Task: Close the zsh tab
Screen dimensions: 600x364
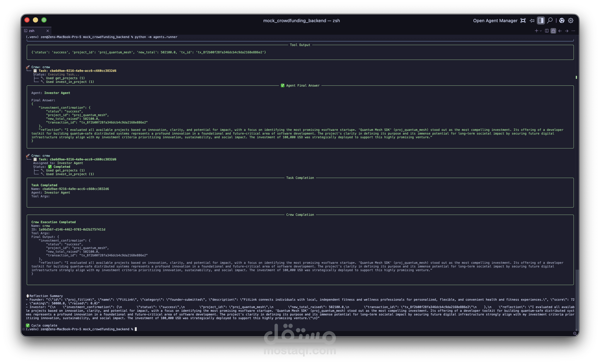Action: (x=48, y=31)
